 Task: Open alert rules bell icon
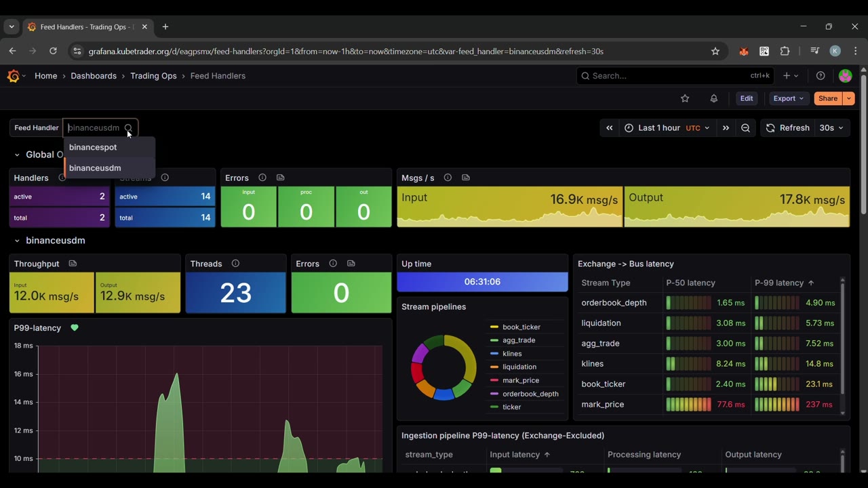coord(713,98)
